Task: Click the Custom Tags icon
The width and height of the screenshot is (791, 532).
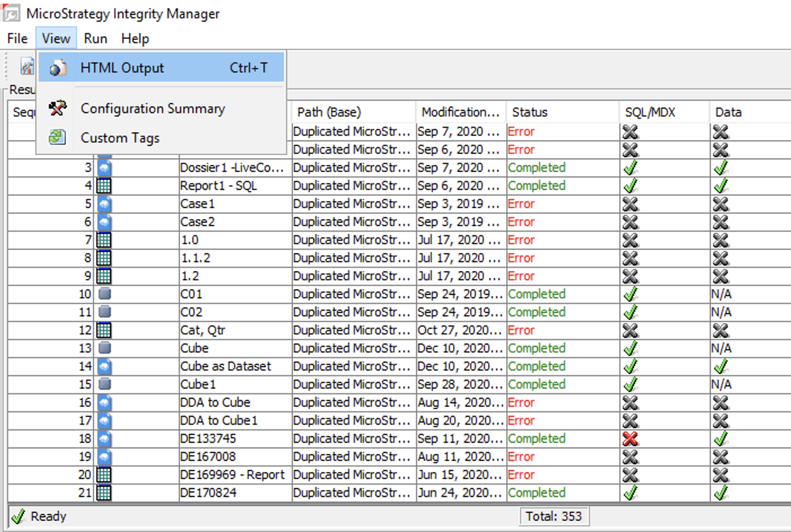Action: coord(58,137)
